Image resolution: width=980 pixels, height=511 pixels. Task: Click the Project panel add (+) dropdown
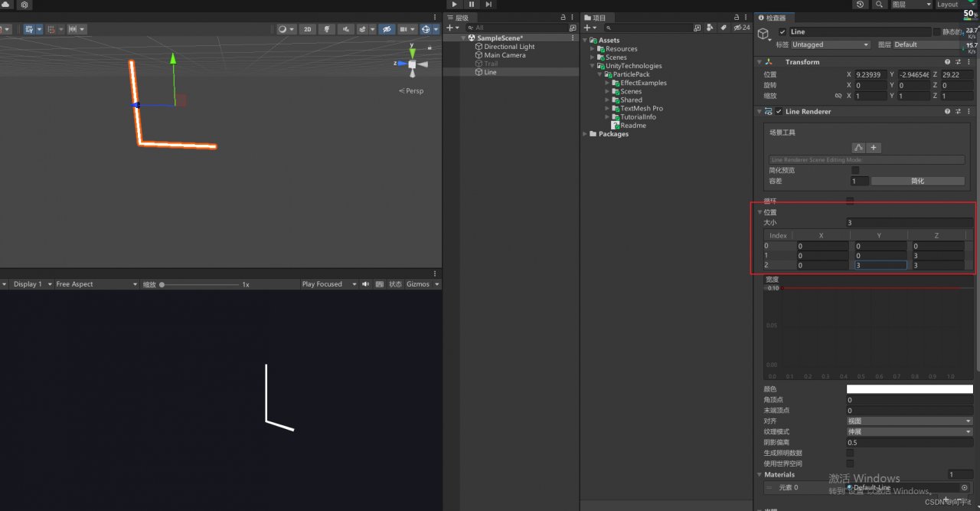(590, 28)
